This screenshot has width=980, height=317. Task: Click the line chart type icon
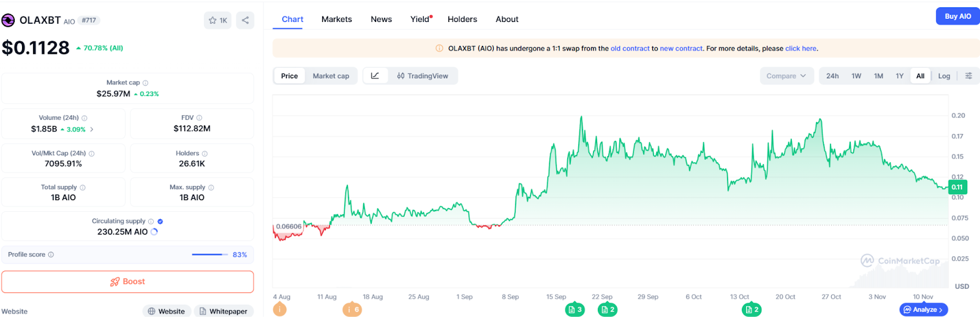coord(375,76)
